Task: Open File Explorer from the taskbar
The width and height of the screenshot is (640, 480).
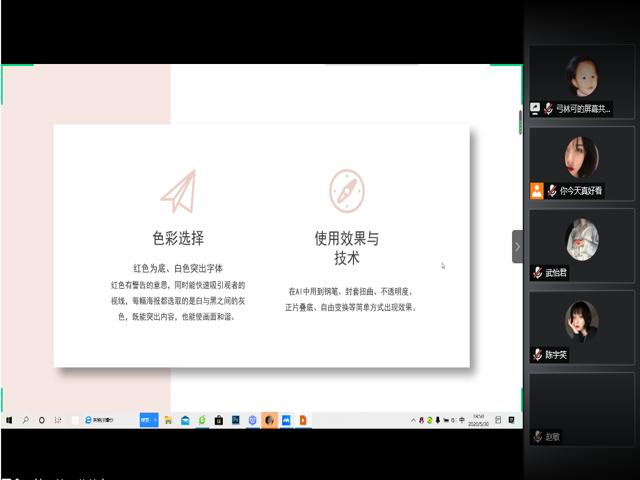Action: coord(168,420)
